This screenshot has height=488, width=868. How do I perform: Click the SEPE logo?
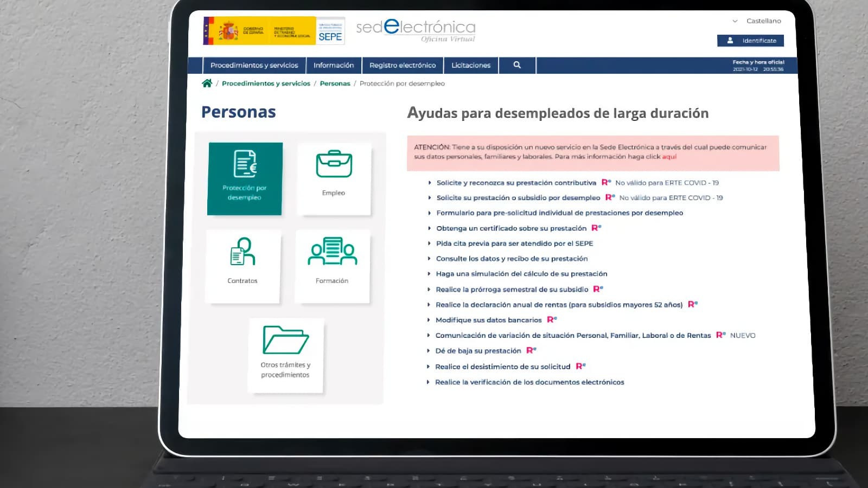330,31
